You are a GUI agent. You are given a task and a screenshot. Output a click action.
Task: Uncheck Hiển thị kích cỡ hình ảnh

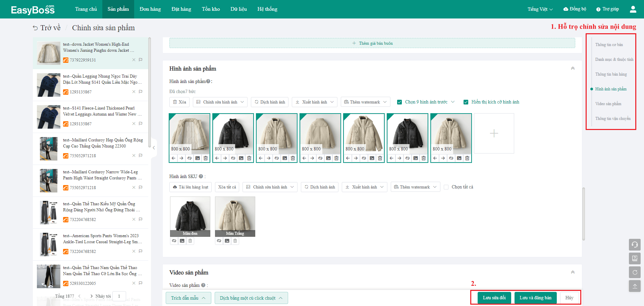466,102
